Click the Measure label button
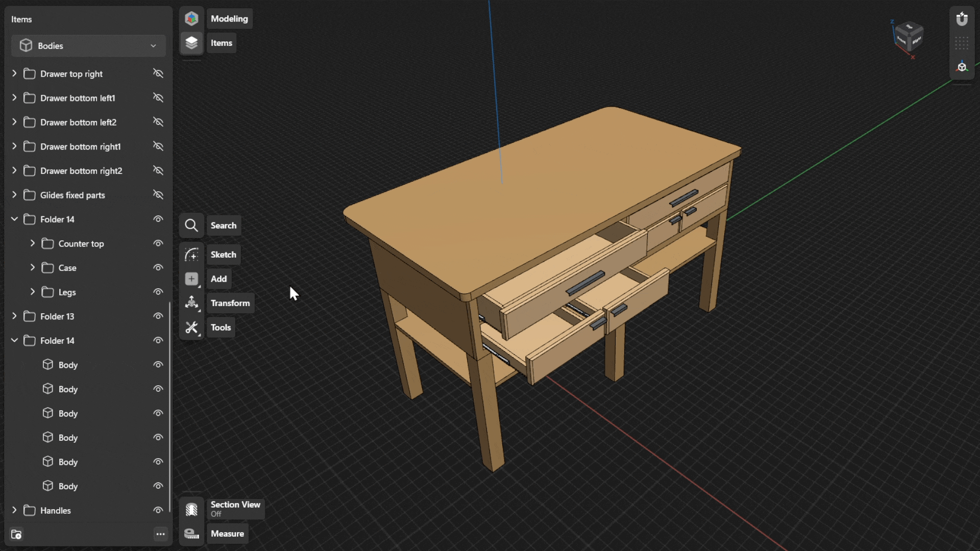Image resolution: width=980 pixels, height=551 pixels. coord(227,534)
